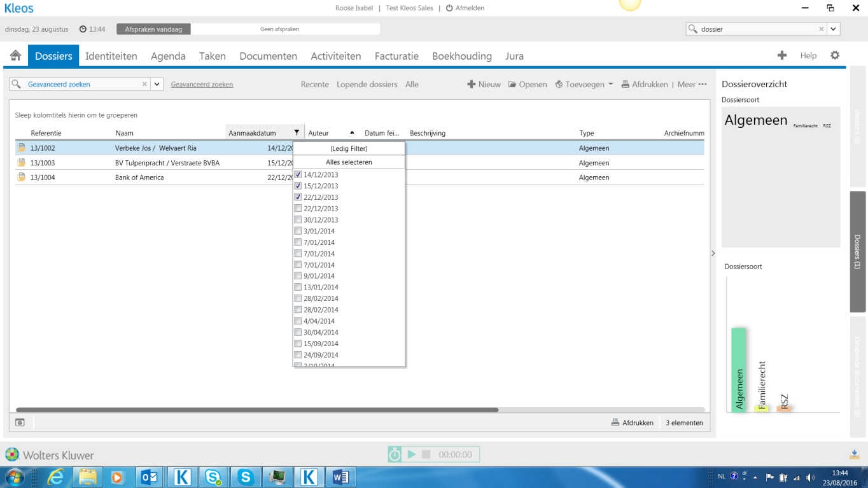
Task: Check the 9/01/2014 filter checkbox
Action: [298, 276]
